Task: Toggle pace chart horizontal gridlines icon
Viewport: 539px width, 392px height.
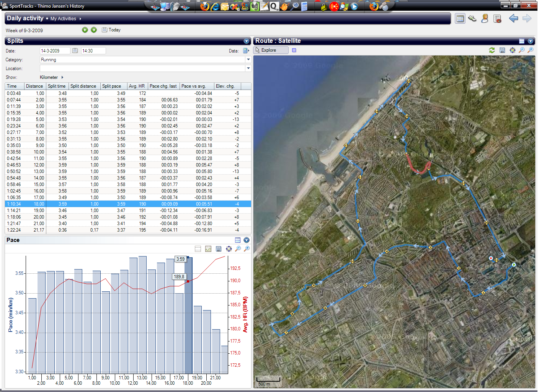Action: (x=198, y=249)
